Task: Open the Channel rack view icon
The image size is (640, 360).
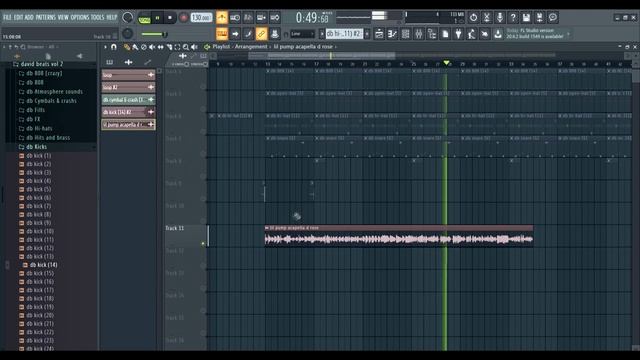Action: 405,33
